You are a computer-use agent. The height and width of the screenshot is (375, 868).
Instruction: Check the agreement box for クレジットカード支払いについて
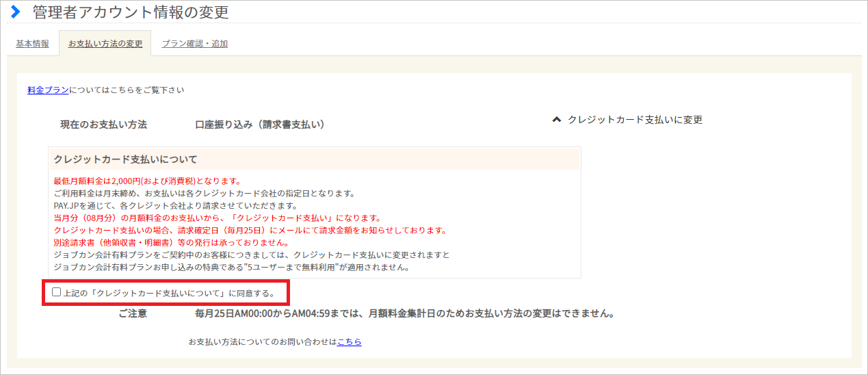click(x=57, y=292)
